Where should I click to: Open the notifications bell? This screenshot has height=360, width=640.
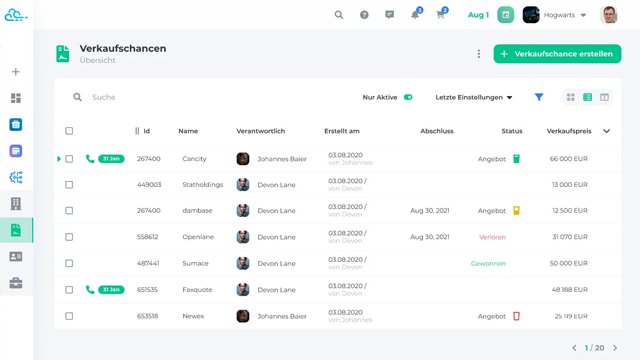click(x=415, y=15)
